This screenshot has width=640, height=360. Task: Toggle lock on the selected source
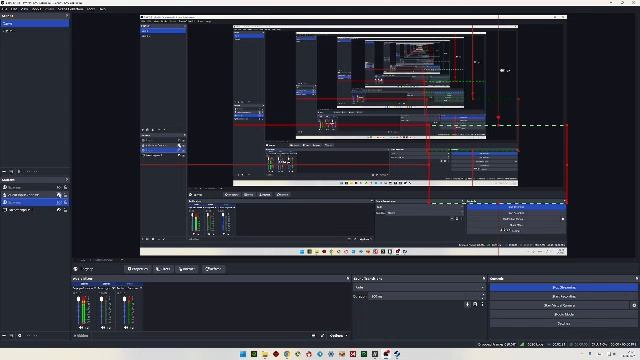(66, 202)
